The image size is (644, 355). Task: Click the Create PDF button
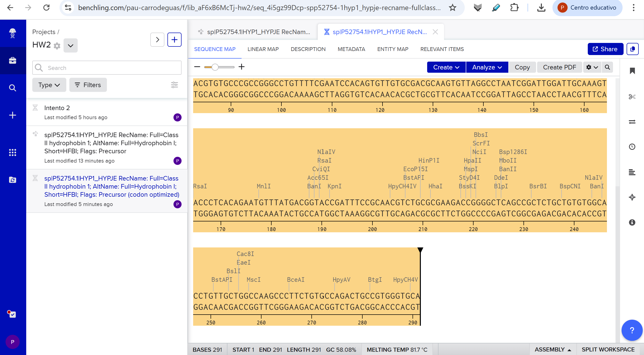coord(560,67)
